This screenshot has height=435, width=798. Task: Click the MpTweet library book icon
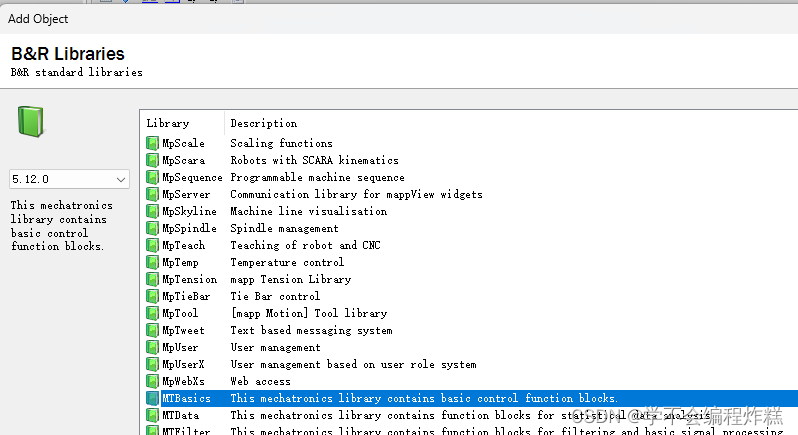(152, 330)
